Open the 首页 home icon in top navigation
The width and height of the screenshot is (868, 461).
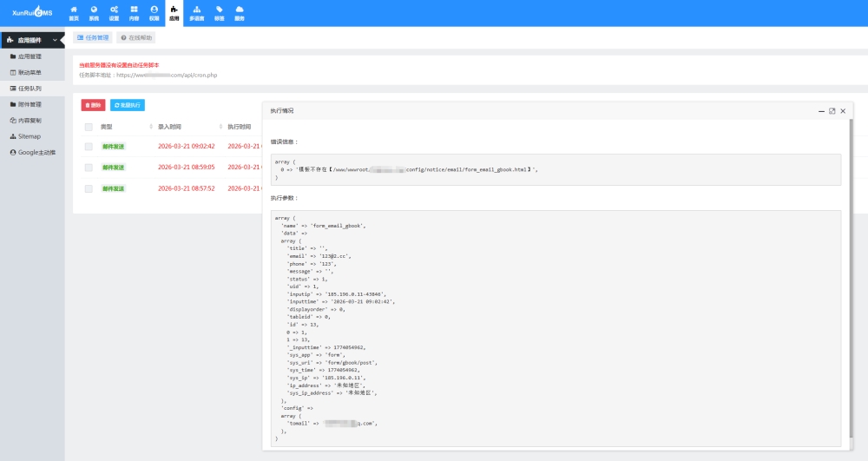click(x=73, y=12)
